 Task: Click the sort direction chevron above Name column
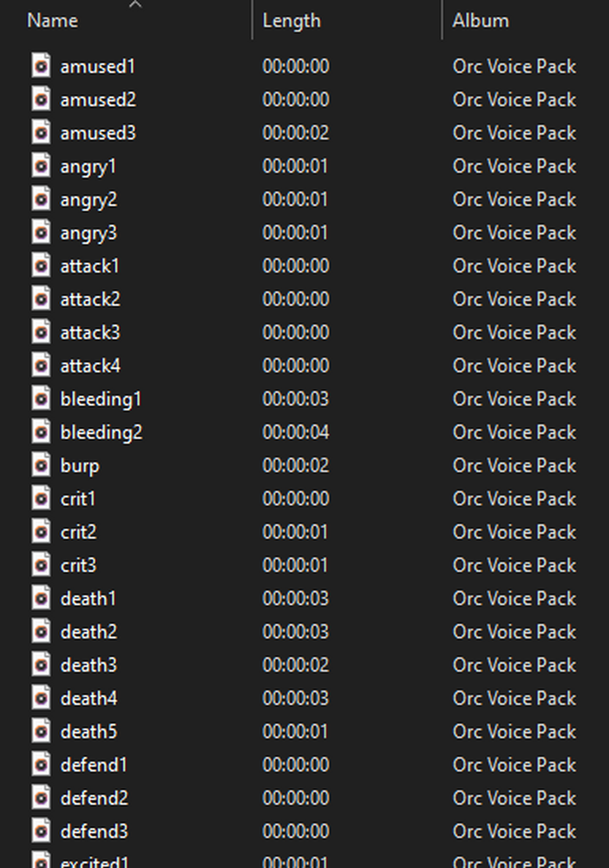click(136, 6)
